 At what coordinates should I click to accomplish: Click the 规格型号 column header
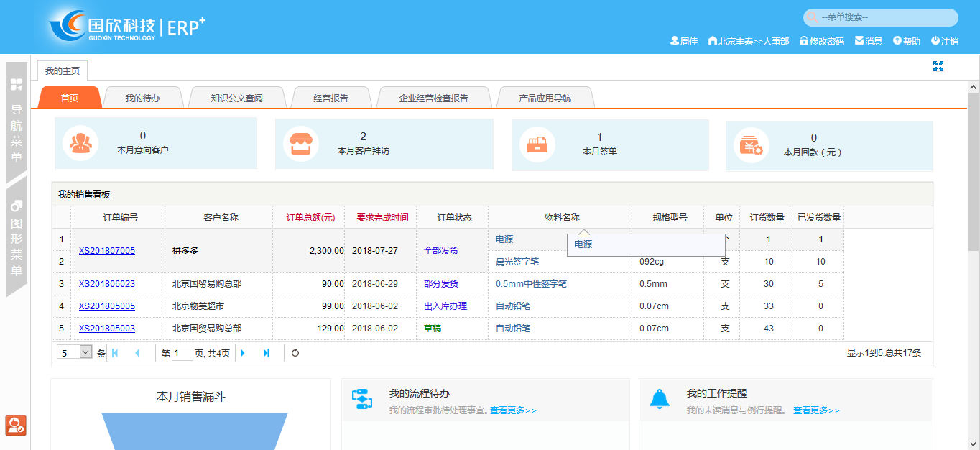[x=670, y=217]
